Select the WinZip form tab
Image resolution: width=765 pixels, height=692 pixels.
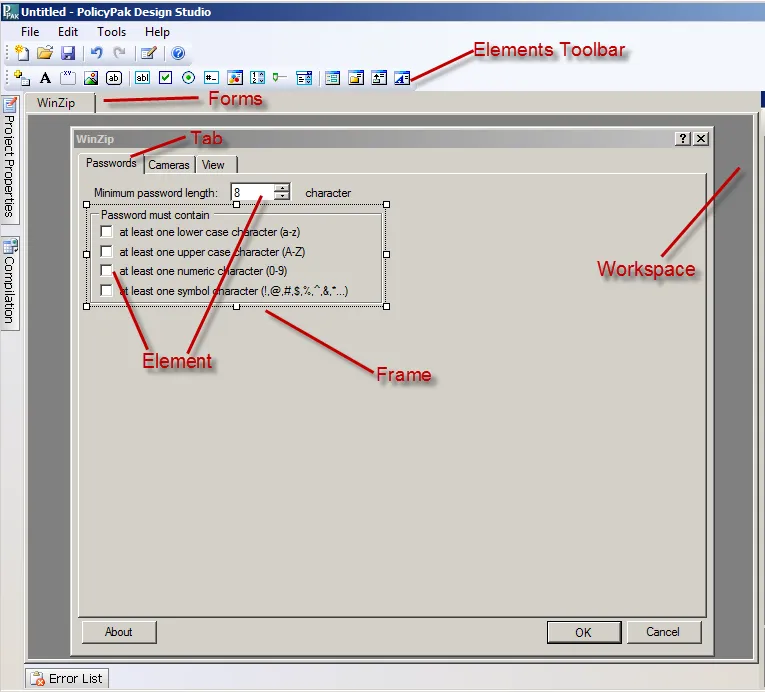coord(59,103)
